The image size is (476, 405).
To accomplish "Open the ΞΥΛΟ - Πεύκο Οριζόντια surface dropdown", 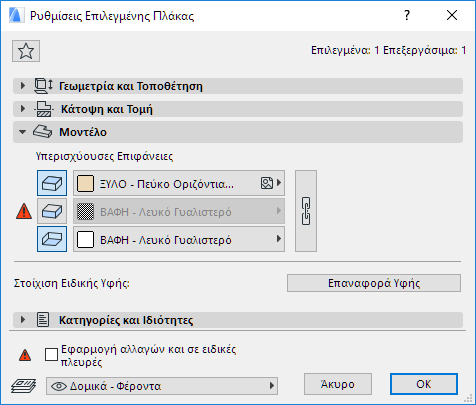I will [179, 183].
